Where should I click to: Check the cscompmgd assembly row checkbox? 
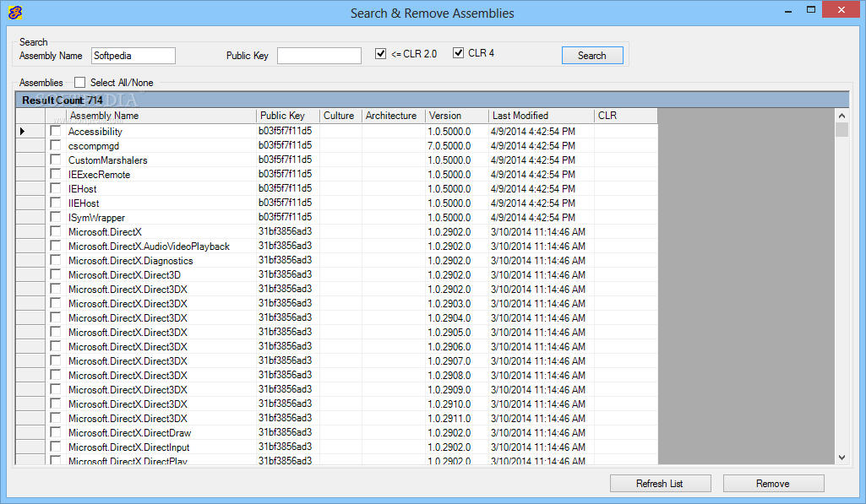55,145
